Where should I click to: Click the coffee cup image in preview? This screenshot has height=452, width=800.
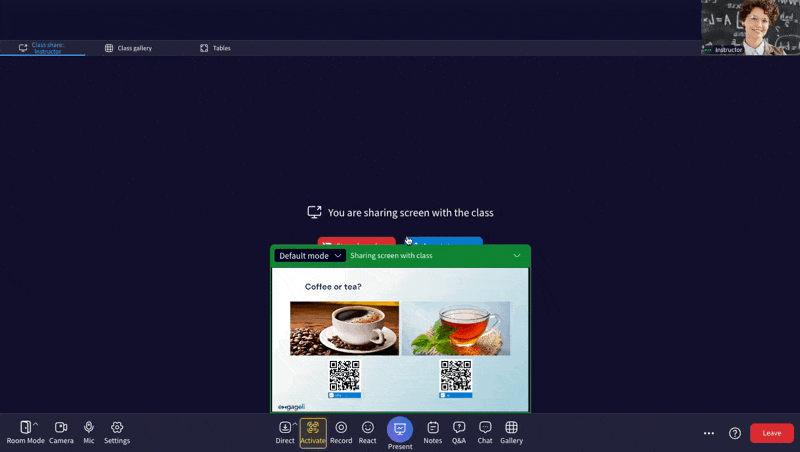tap(344, 328)
